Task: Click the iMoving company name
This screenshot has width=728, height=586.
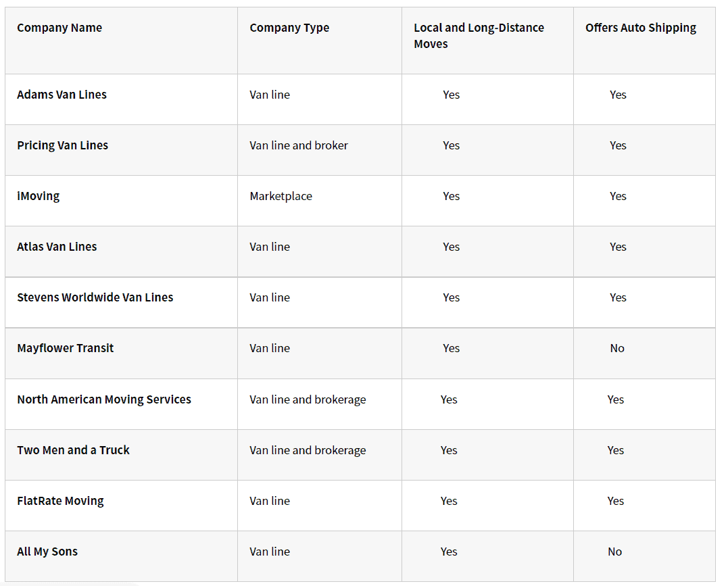Action: (39, 196)
